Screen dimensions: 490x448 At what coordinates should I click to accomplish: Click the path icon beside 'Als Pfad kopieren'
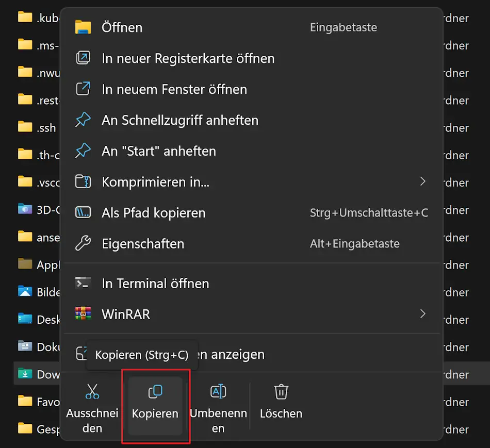(83, 212)
